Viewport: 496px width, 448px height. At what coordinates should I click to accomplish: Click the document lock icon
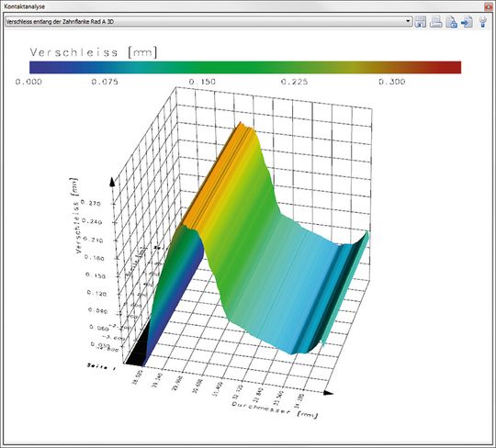point(451,22)
